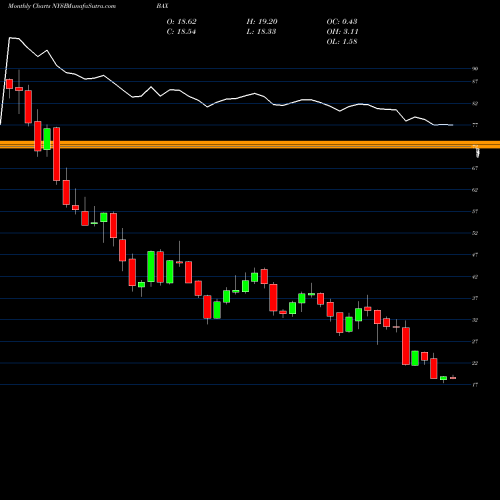
Task: Click the '22' price axis label
Action: [475, 363]
